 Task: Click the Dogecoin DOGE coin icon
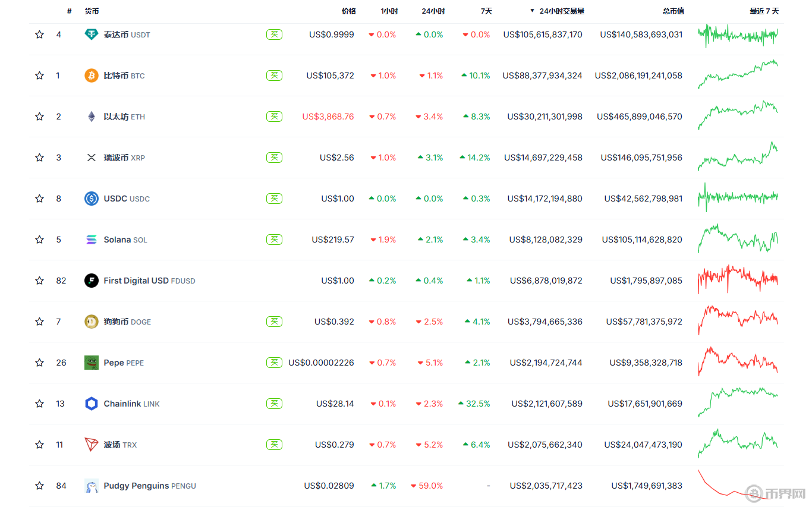pyautogui.click(x=91, y=322)
